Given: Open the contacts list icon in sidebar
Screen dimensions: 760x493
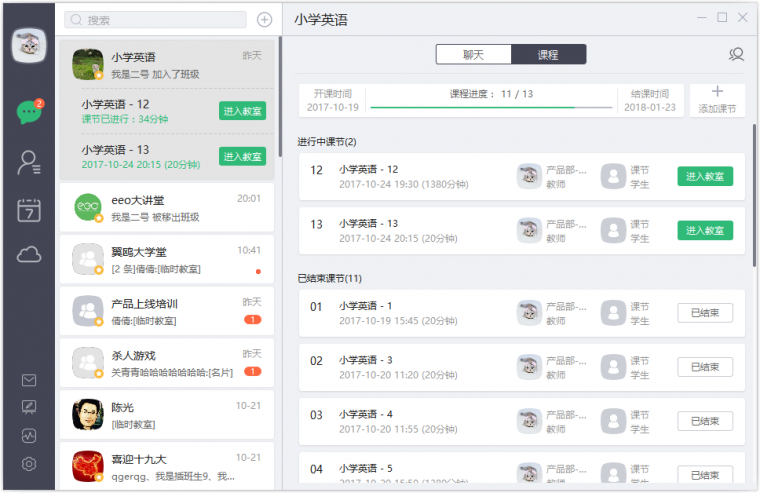Looking at the screenshot, I should click(x=28, y=161).
